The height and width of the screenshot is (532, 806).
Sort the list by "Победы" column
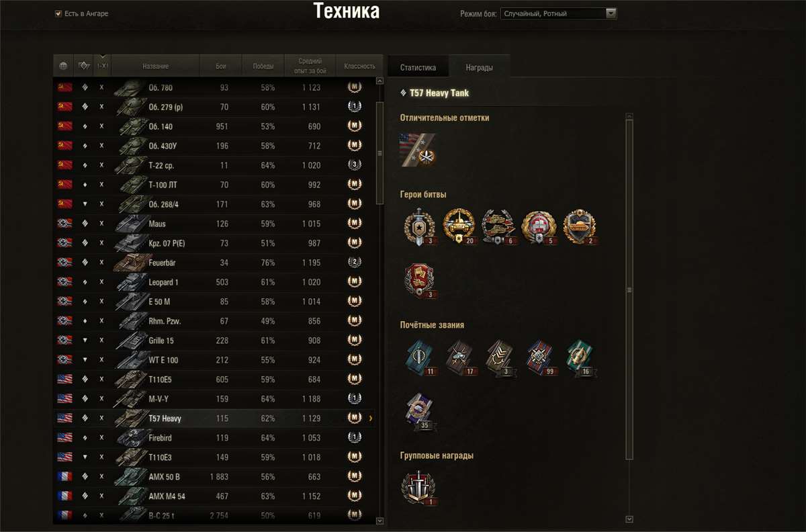tap(263, 66)
